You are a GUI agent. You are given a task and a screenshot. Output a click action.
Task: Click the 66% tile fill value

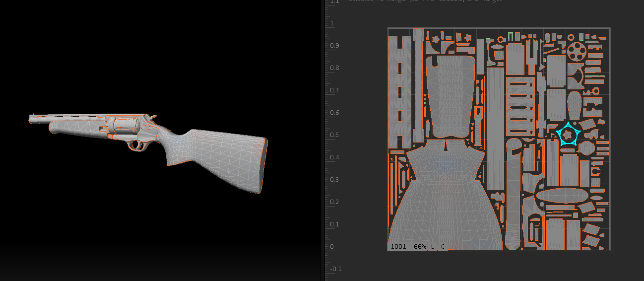[420, 247]
